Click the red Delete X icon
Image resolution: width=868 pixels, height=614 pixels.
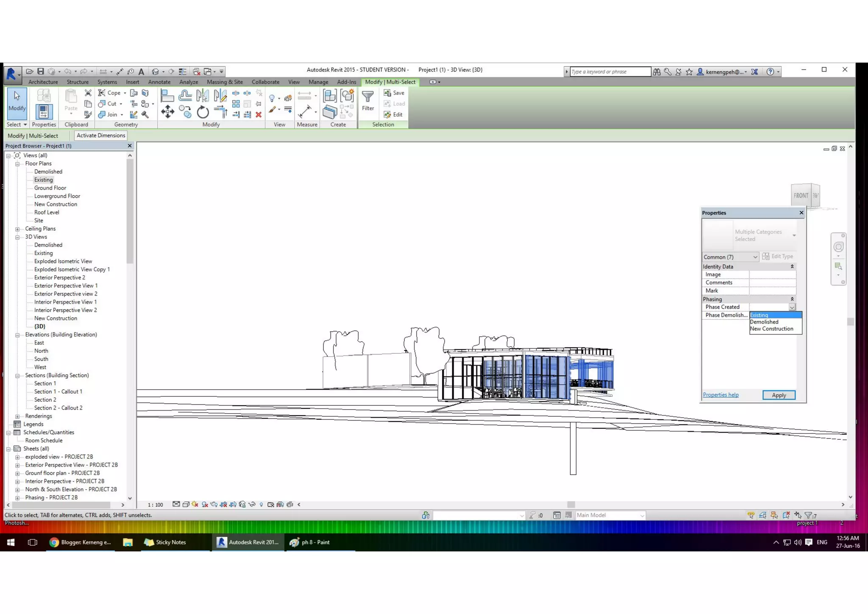pos(259,114)
